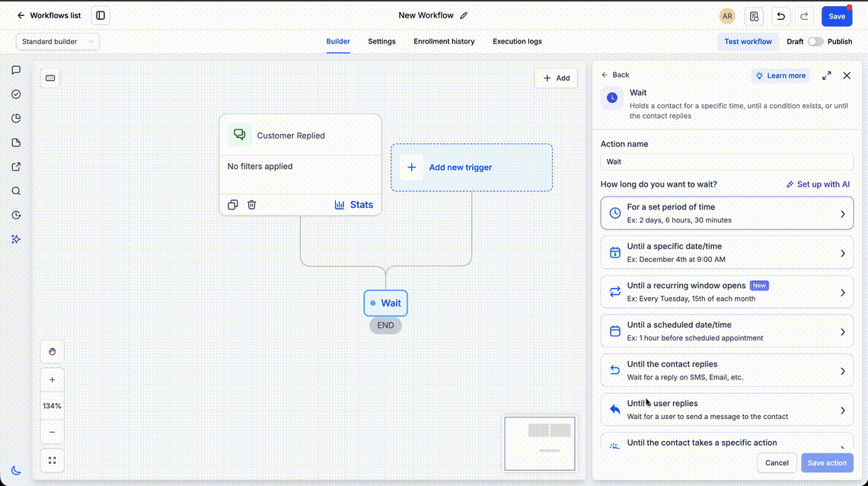
Task: Open the pie chart icon in sidebar
Action: (x=16, y=119)
